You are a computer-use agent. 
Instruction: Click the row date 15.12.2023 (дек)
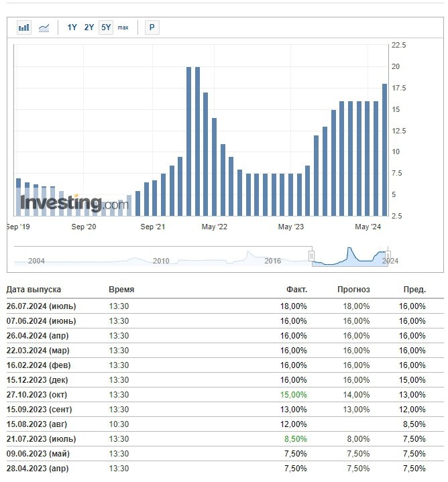37,380
